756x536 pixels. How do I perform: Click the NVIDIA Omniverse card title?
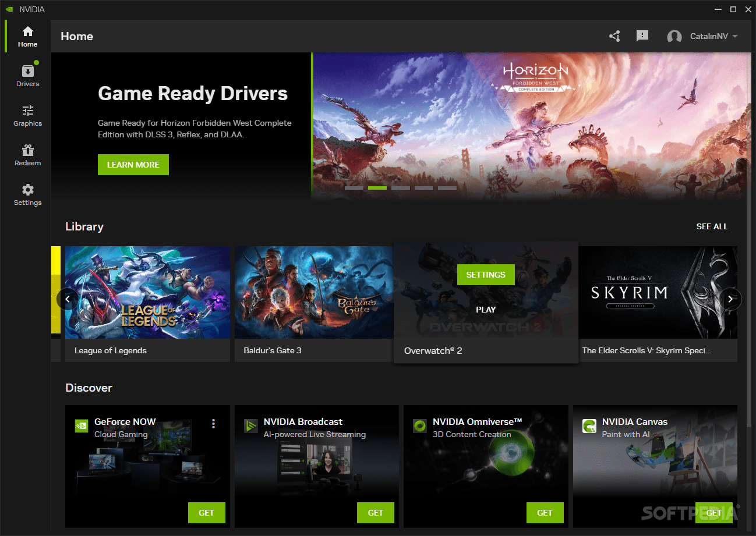[x=478, y=422]
